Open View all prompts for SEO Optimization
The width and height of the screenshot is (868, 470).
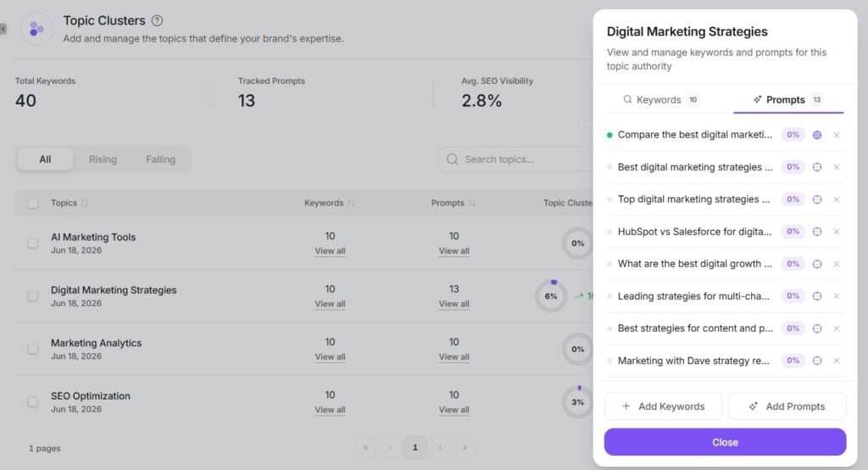454,410
